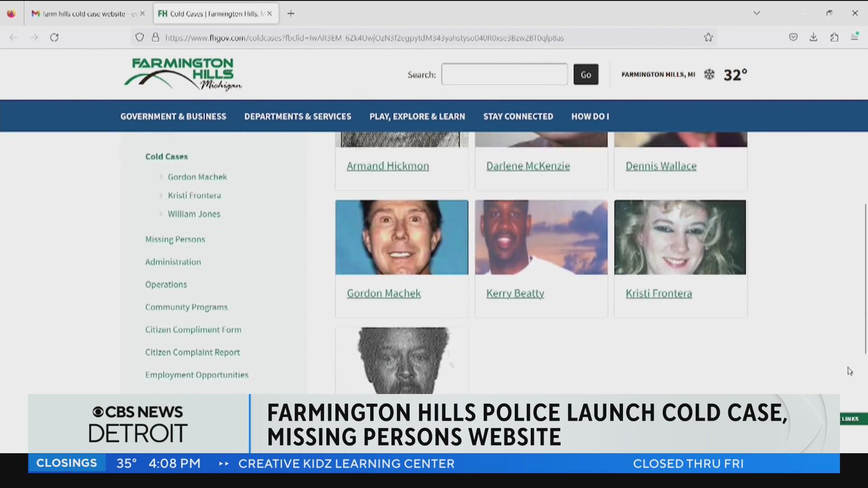Click the Extensions toolbar icon
This screenshot has width=868, height=488.
click(x=835, y=37)
